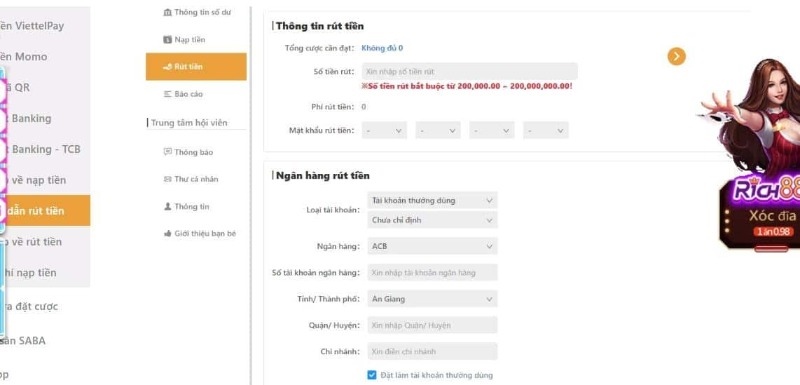The image size is (800, 385).
Task: Click the withdraw icon next to Rút tiền
Action: pyautogui.click(x=167, y=67)
